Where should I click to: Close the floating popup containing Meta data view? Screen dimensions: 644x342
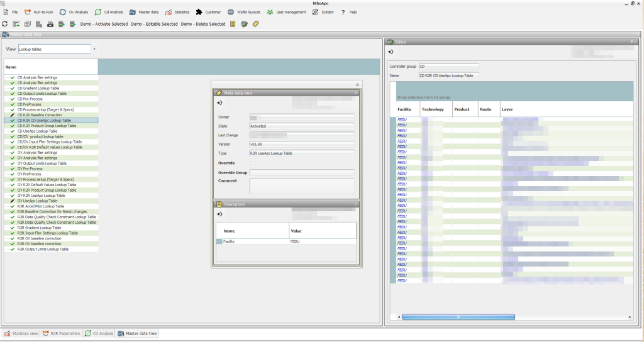tap(357, 85)
